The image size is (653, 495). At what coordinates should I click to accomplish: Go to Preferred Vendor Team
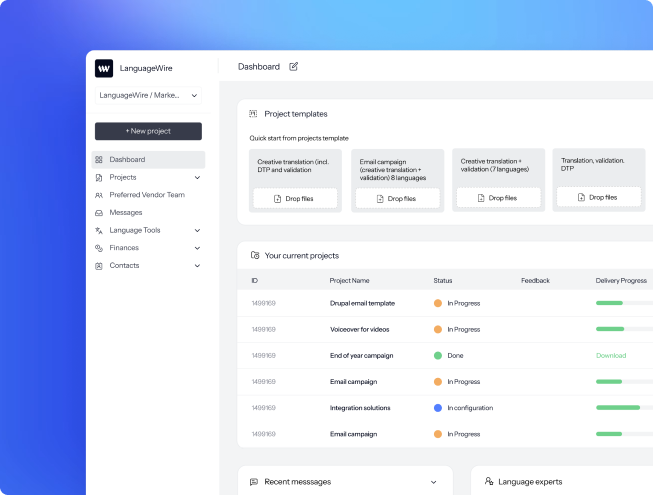(148, 195)
